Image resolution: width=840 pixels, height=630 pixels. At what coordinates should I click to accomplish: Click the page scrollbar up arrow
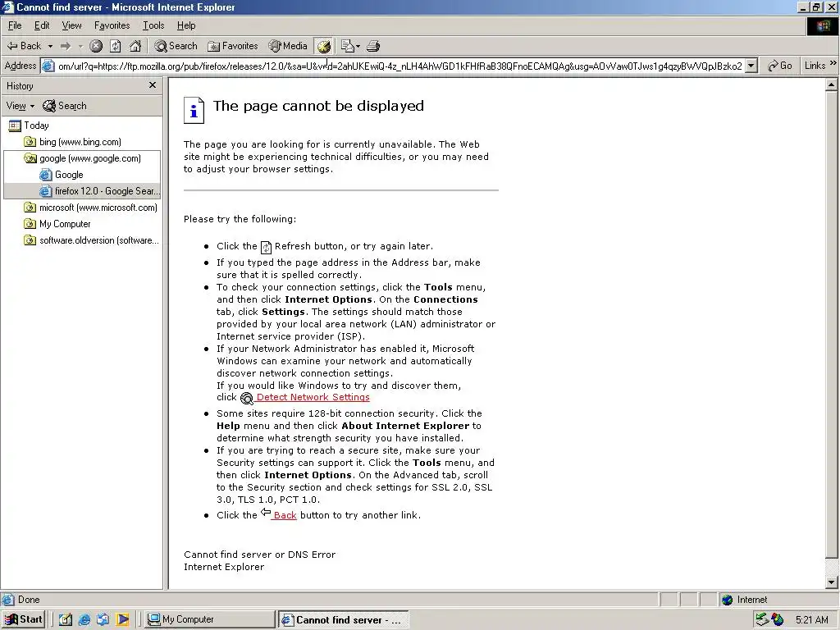pos(832,84)
